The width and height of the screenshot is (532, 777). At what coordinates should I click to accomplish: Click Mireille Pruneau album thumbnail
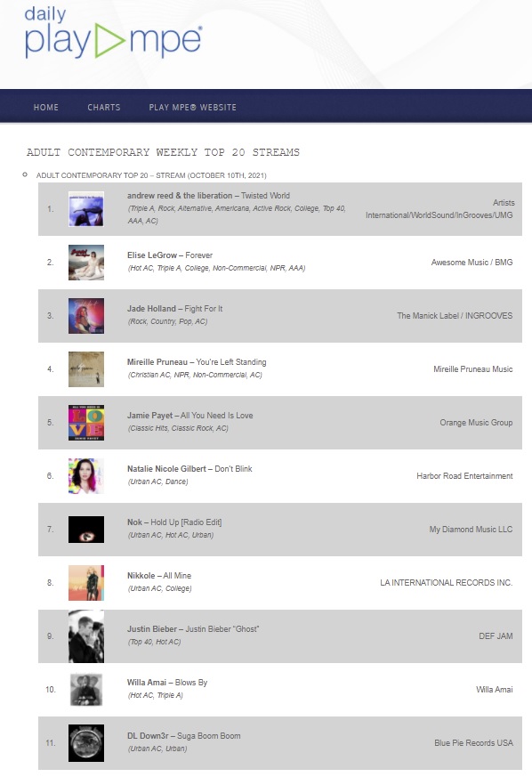pos(86,369)
